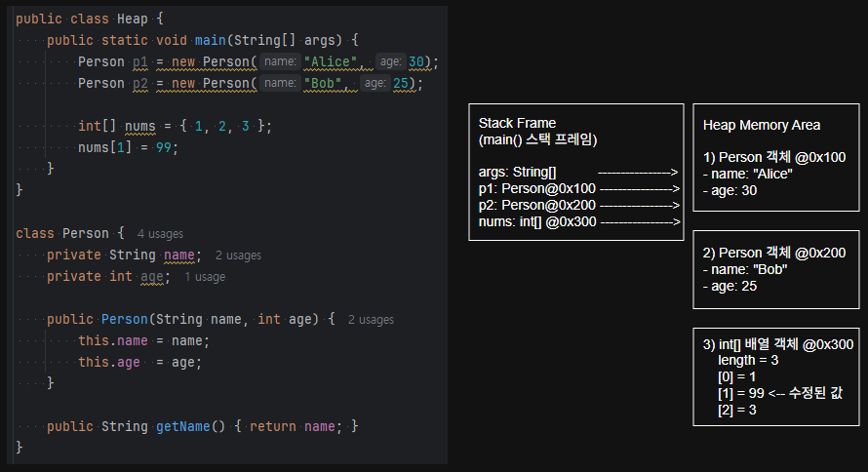Click the "[0] = 1" array entry

pos(736,376)
